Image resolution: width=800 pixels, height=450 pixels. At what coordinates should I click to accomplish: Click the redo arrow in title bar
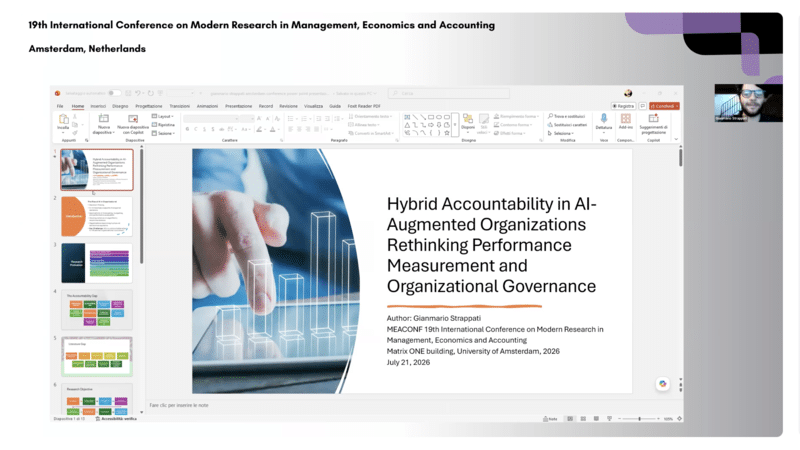(151, 93)
